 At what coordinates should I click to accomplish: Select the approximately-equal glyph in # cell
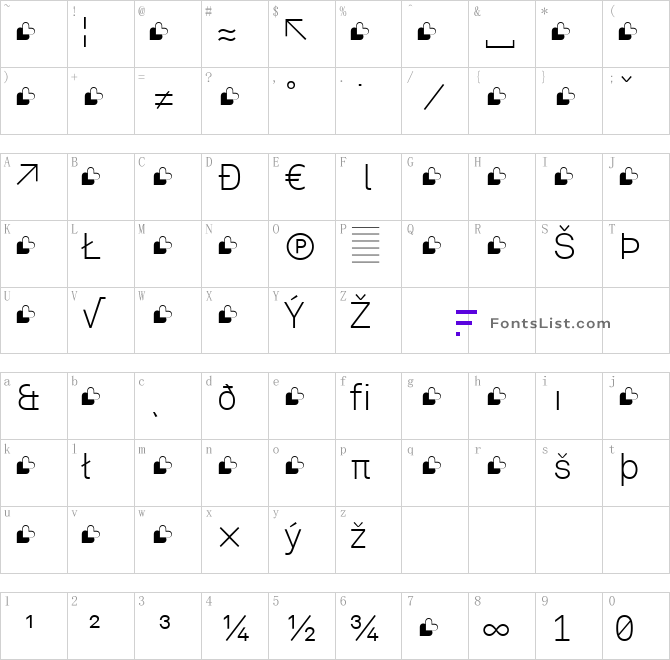[x=227, y=35]
